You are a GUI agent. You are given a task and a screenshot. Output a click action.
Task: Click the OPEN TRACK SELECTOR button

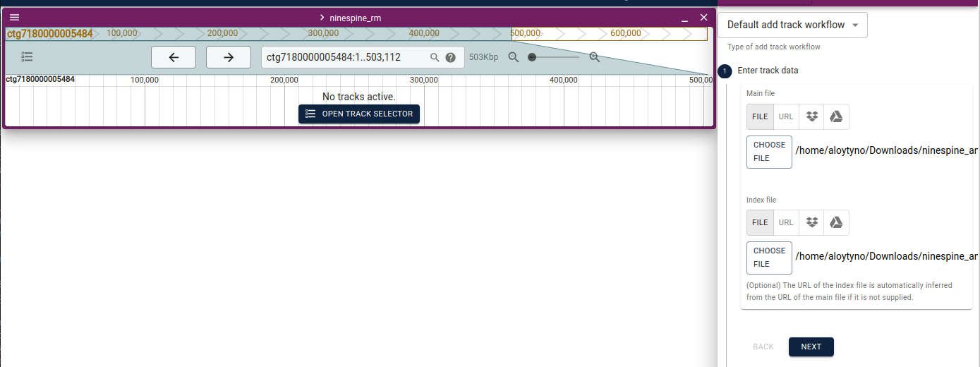359,114
